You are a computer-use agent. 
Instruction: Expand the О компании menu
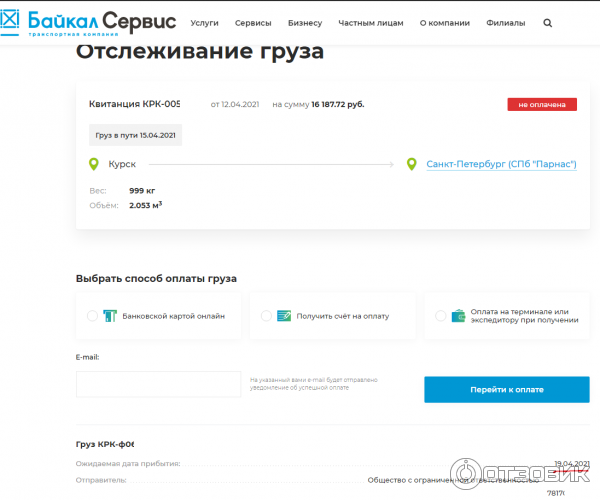pyautogui.click(x=443, y=22)
